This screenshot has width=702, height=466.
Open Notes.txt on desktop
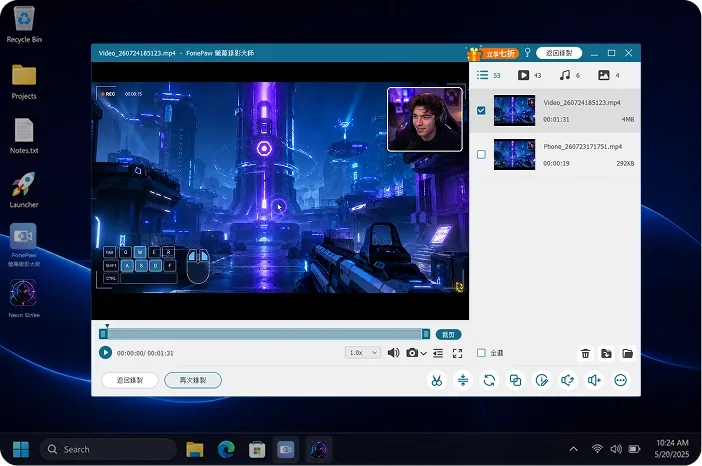(x=24, y=136)
